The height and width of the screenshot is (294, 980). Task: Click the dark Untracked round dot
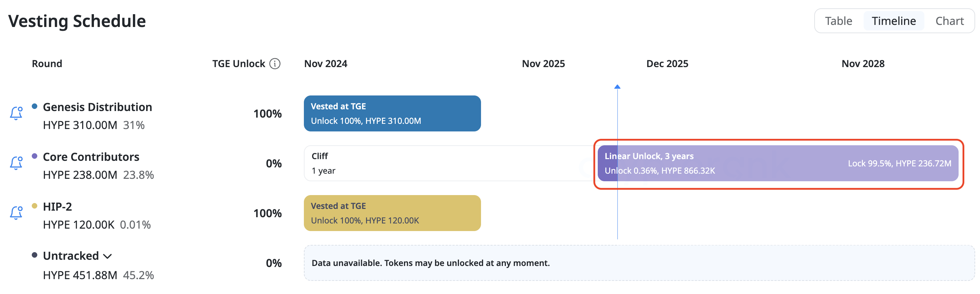click(35, 255)
